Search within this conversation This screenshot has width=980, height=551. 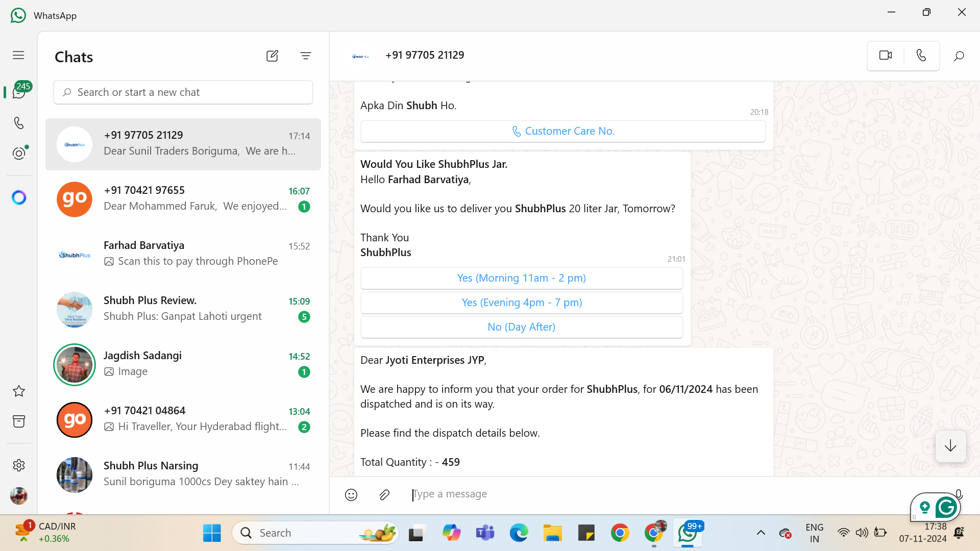coord(959,56)
